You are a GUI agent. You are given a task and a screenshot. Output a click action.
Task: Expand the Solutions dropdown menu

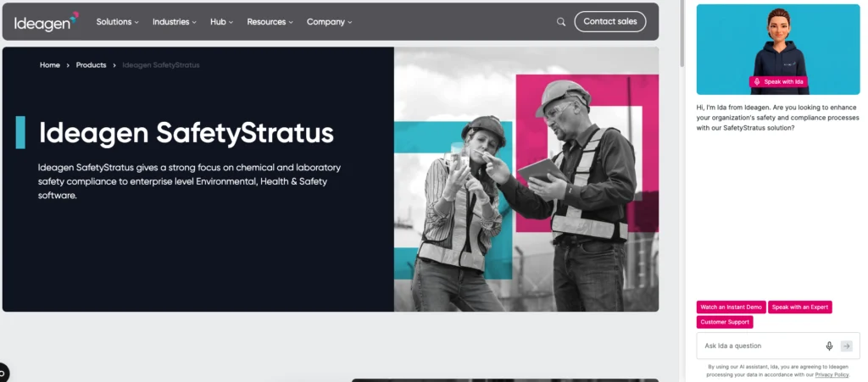click(x=117, y=21)
